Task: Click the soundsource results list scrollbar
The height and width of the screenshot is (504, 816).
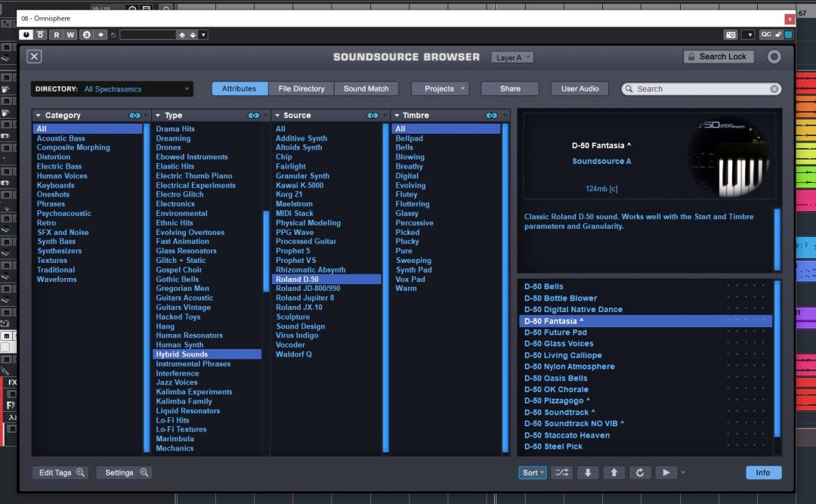Action: point(777,359)
